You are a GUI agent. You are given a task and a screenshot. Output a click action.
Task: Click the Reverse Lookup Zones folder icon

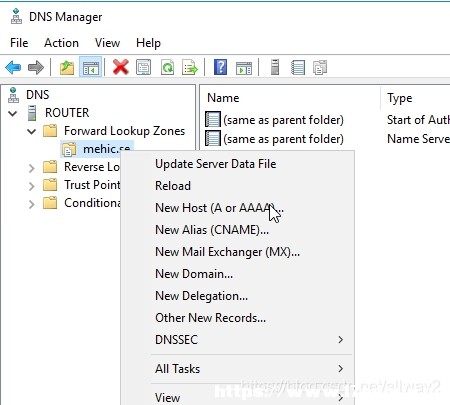tap(50, 167)
